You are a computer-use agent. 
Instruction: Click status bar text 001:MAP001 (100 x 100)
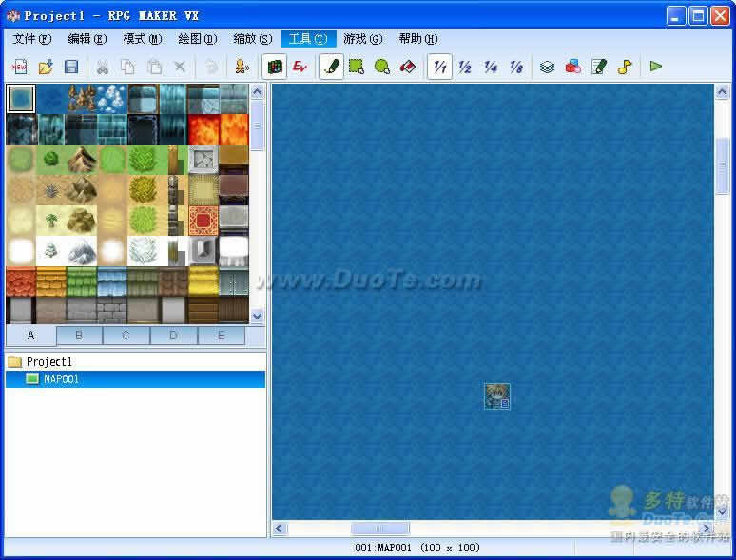tap(417, 548)
